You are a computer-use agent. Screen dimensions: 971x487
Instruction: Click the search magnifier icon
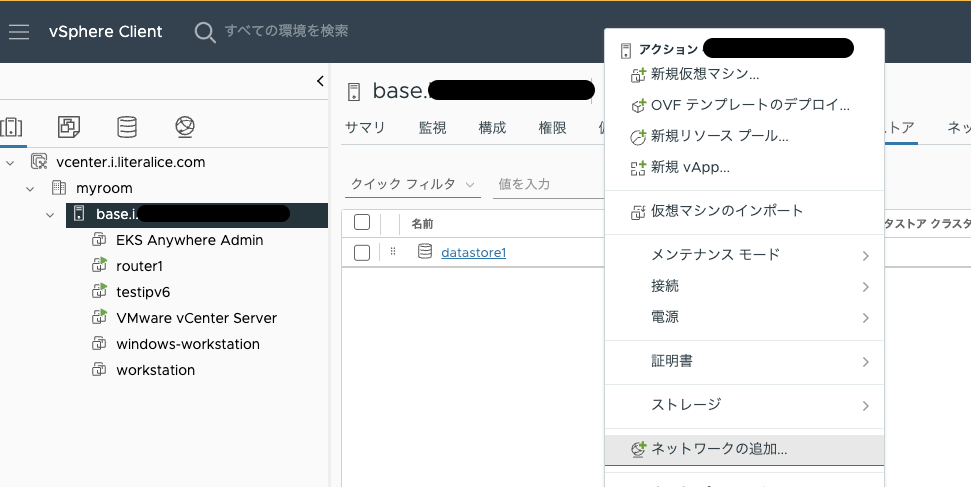click(x=205, y=32)
